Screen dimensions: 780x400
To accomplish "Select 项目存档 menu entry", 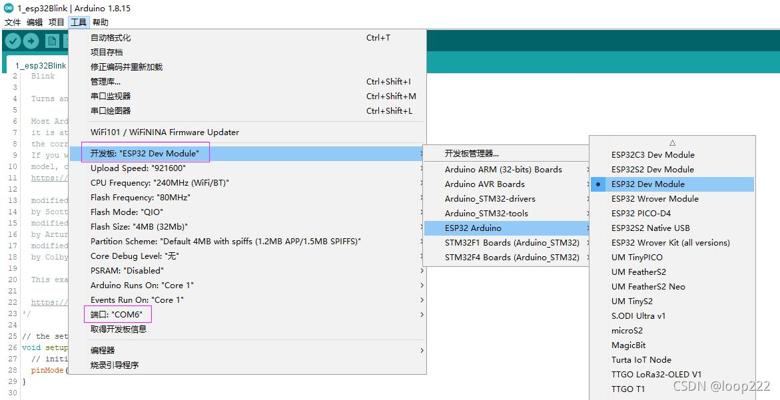I will point(247,52).
